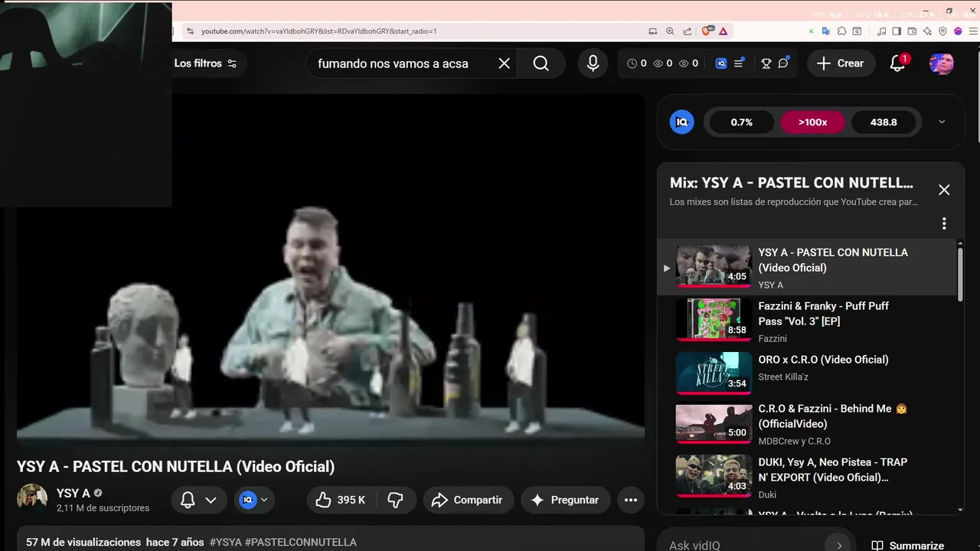The image size is (980, 551).
Task: Click the music note icon in the browser toolbar
Action: click(881, 31)
